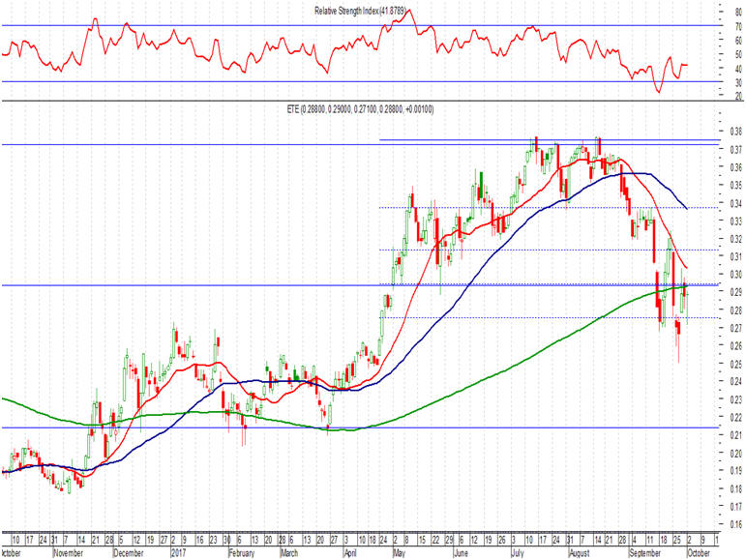Click the 0.31 price axis label
The height and width of the screenshot is (560, 746).
pyautogui.click(x=735, y=256)
